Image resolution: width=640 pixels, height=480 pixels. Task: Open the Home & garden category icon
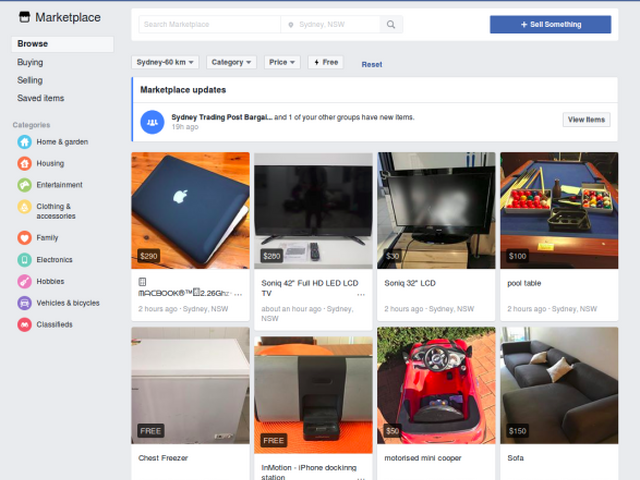tap(24, 142)
